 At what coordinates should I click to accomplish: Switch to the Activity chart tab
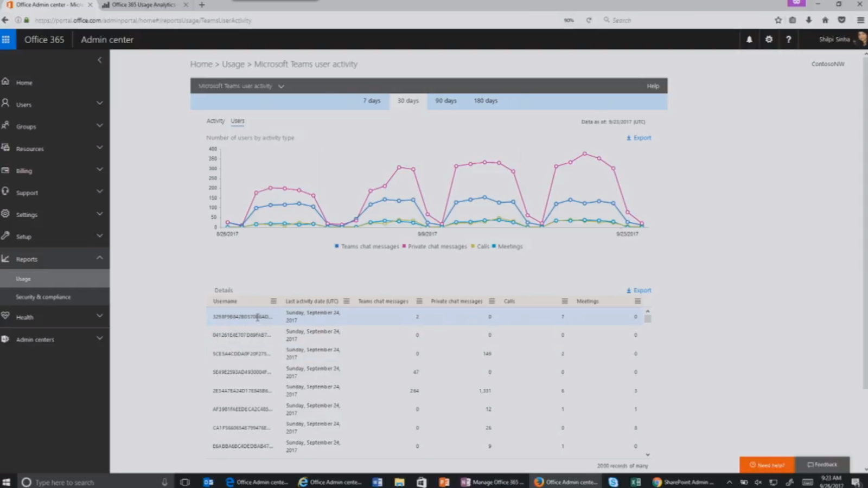pos(215,121)
